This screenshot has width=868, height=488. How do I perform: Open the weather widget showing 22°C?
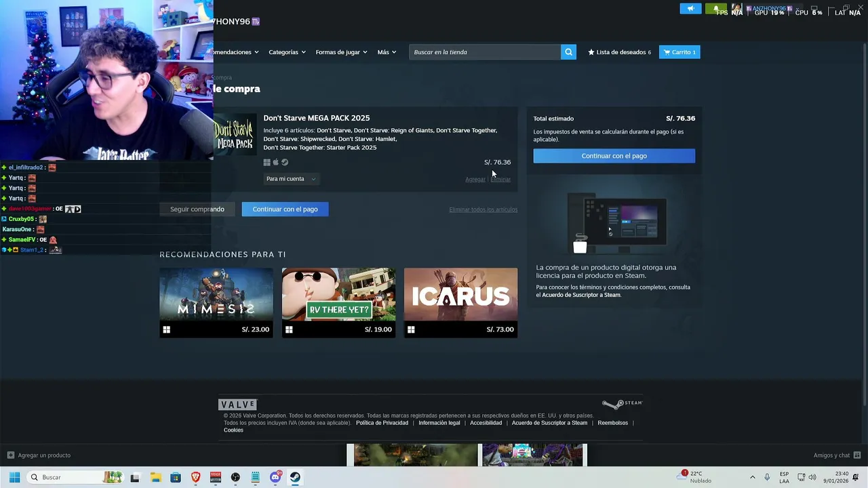click(x=695, y=477)
